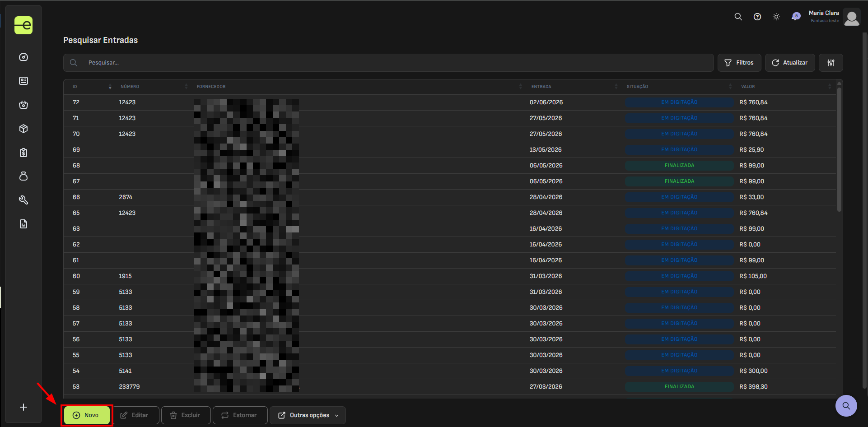Click date 28/04/2026 in row 65
This screenshot has height=427, width=868.
tap(546, 213)
